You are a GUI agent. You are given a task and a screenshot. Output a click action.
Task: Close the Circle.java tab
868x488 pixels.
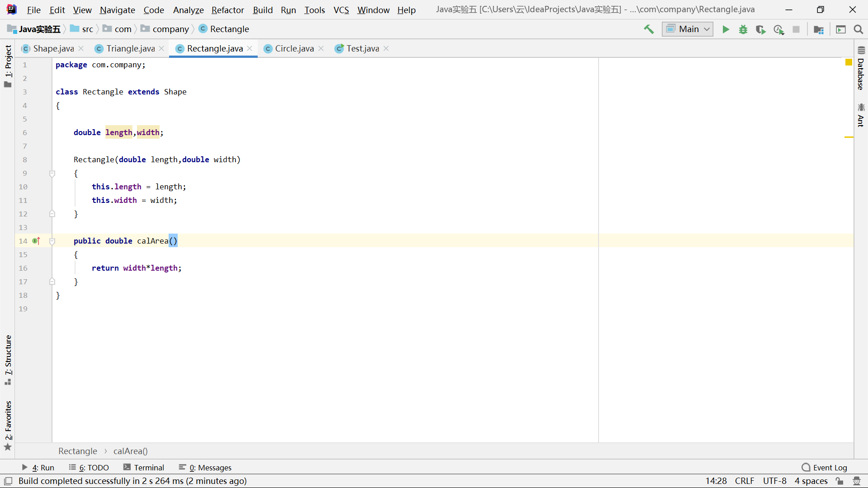tap(321, 48)
